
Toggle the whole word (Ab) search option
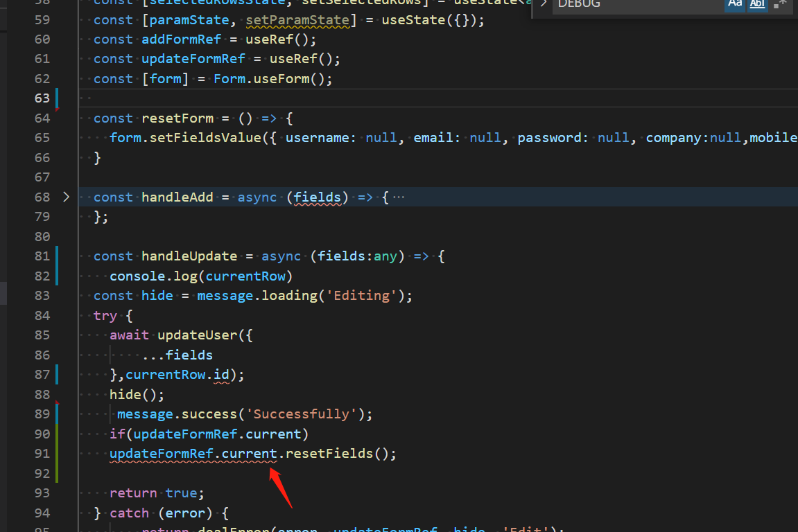coord(756,5)
